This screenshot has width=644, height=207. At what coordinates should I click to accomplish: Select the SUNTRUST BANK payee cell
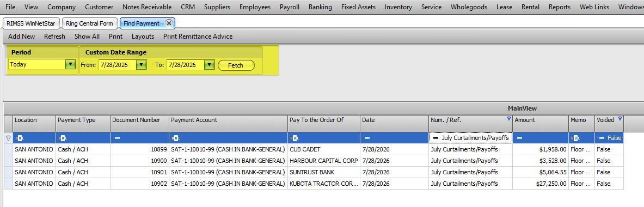pyautogui.click(x=324, y=172)
